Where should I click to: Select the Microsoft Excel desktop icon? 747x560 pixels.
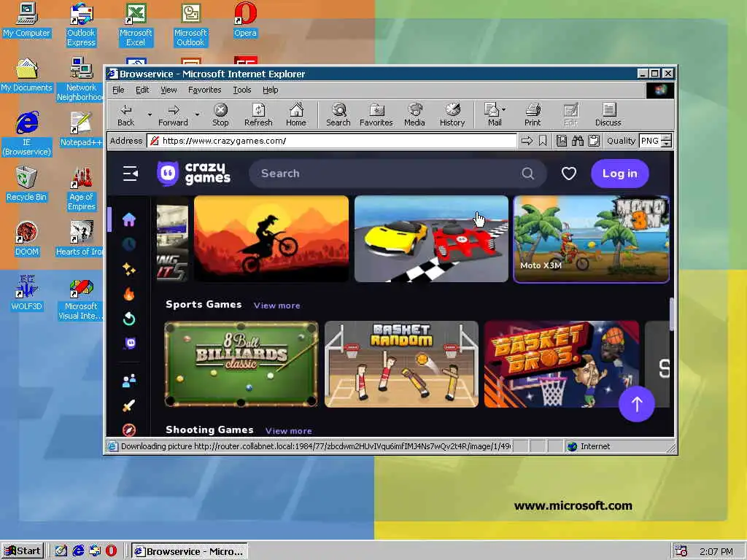[x=136, y=25]
